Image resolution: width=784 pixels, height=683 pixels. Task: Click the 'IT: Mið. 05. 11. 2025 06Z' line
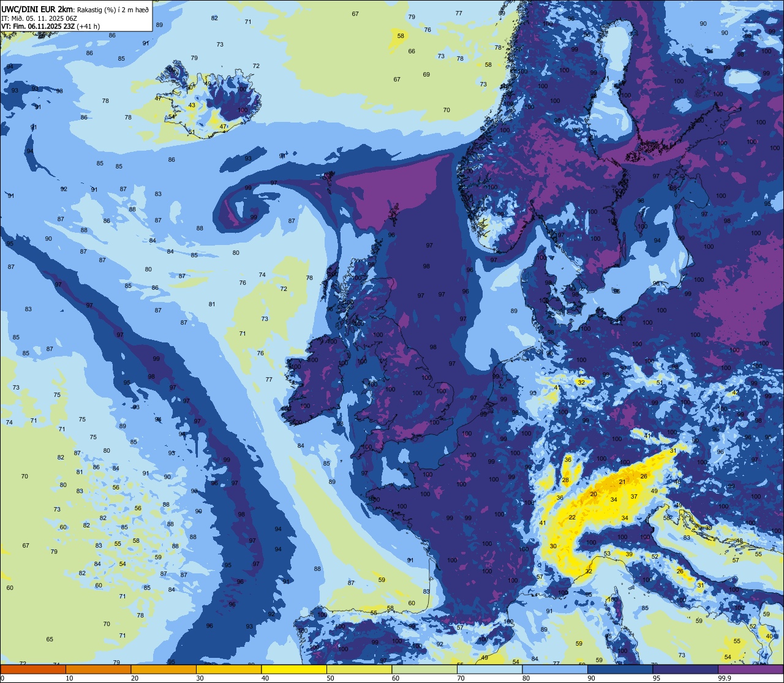(39, 18)
